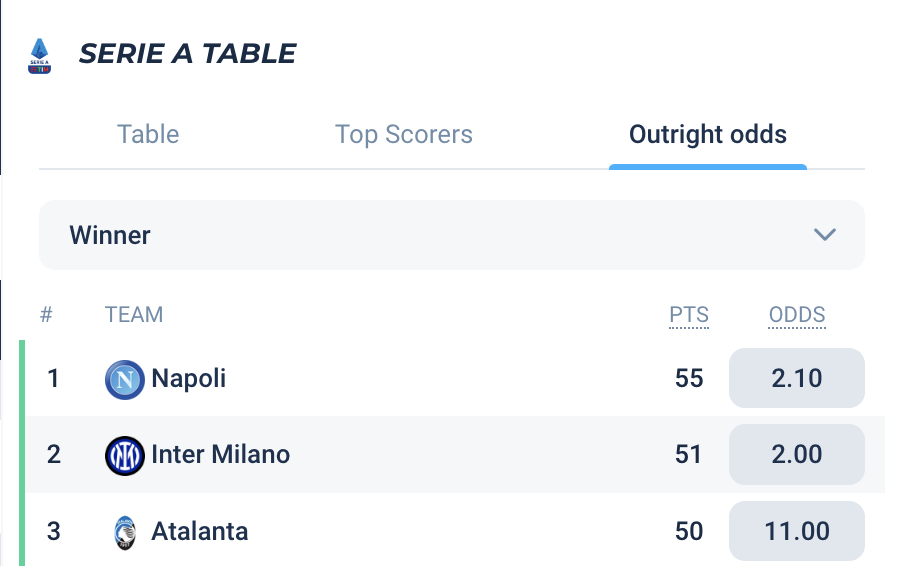Click the TEAM column header
Viewport: 898px width, 566px height.
134,315
